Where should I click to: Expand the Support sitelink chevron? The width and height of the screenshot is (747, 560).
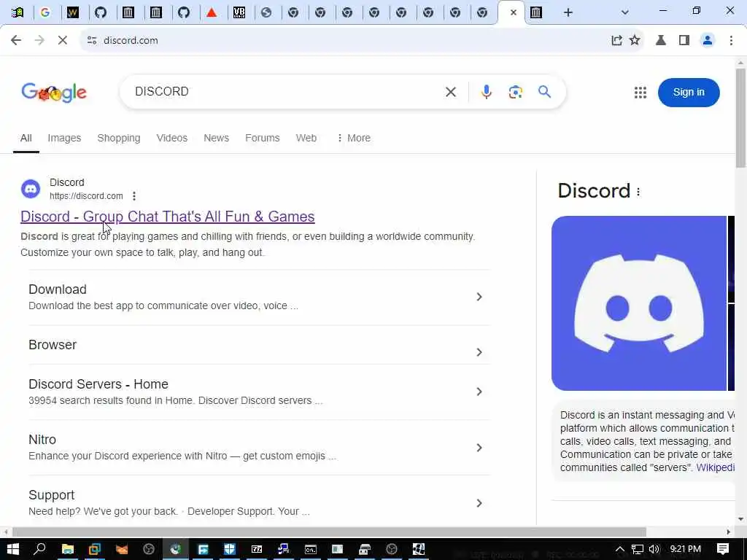click(479, 503)
